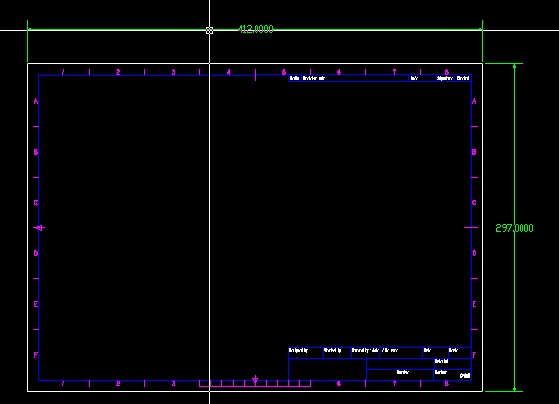This screenshot has width=559, height=404.
Task: Click zone number 3 on the top border
Action: [x=173, y=72]
